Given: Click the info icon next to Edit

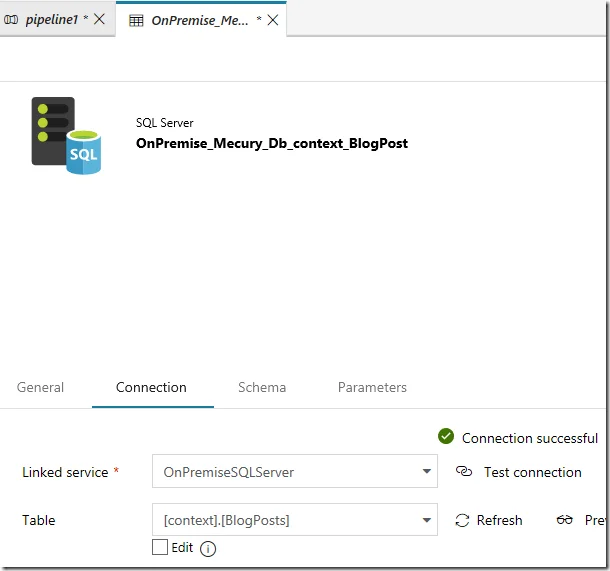Looking at the screenshot, I should click(208, 548).
